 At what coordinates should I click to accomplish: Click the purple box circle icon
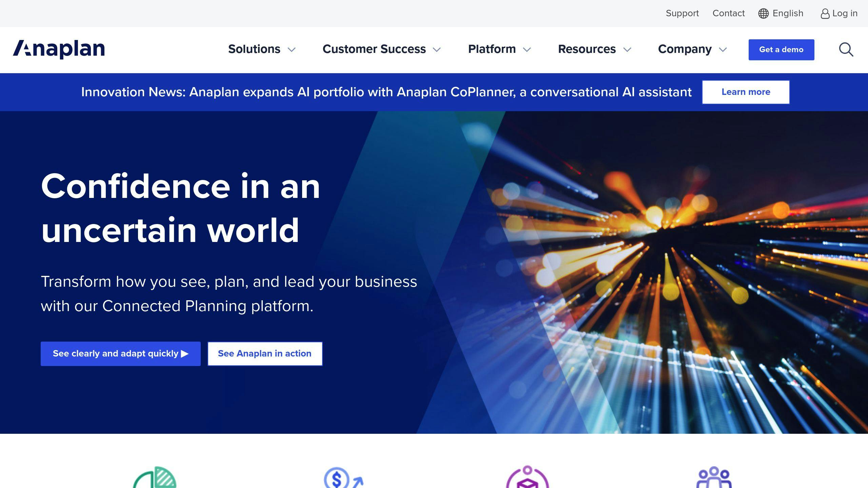point(527,477)
